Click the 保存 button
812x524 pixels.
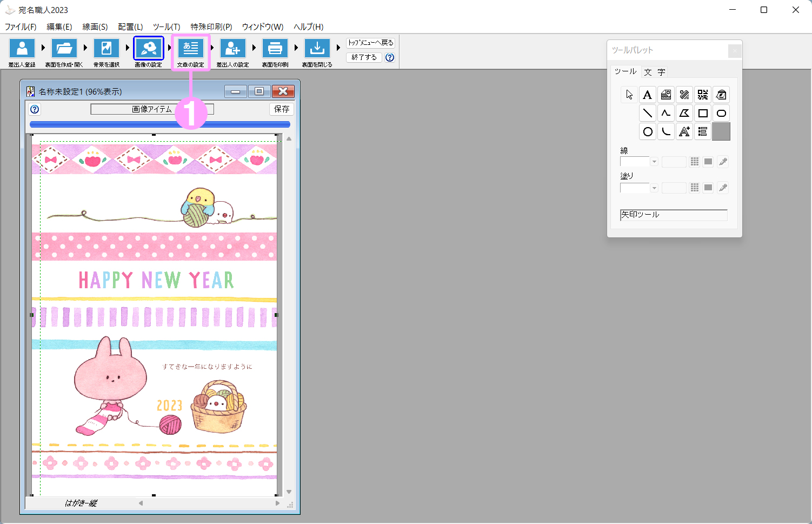[281, 109]
